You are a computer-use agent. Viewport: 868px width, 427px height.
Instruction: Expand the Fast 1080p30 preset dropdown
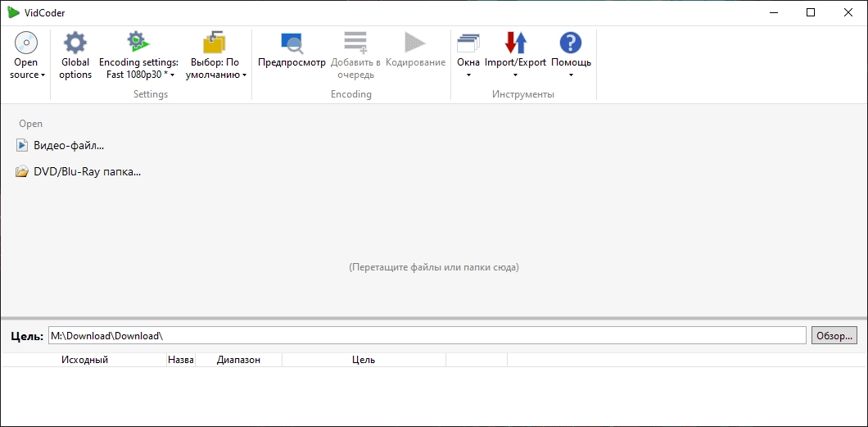[173, 75]
